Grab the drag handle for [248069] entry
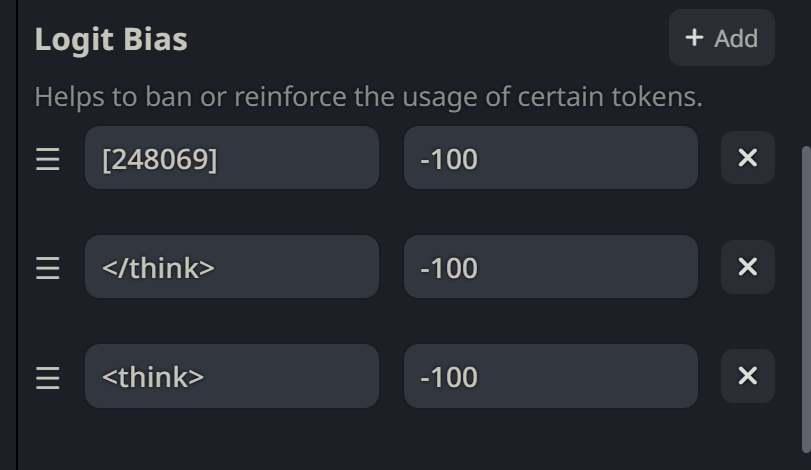 click(x=48, y=159)
